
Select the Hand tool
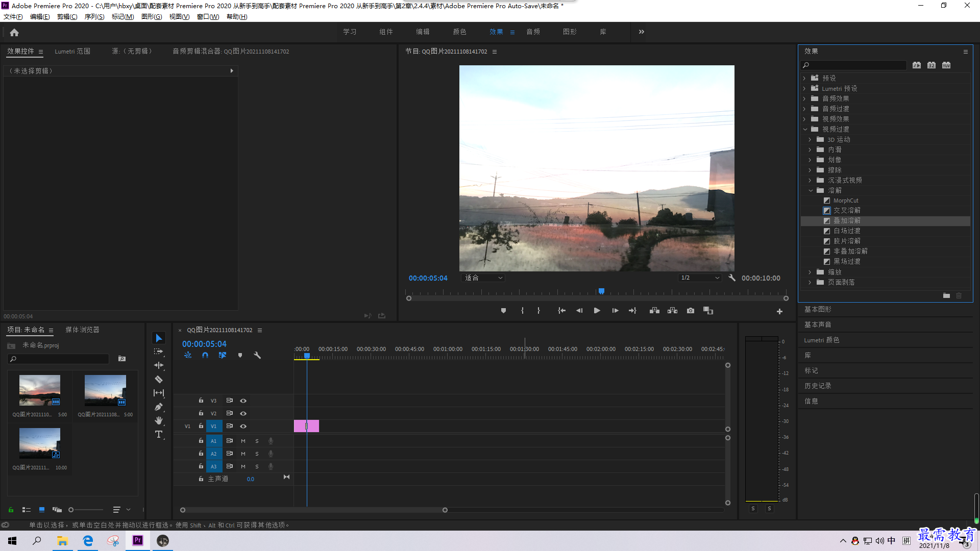click(159, 420)
